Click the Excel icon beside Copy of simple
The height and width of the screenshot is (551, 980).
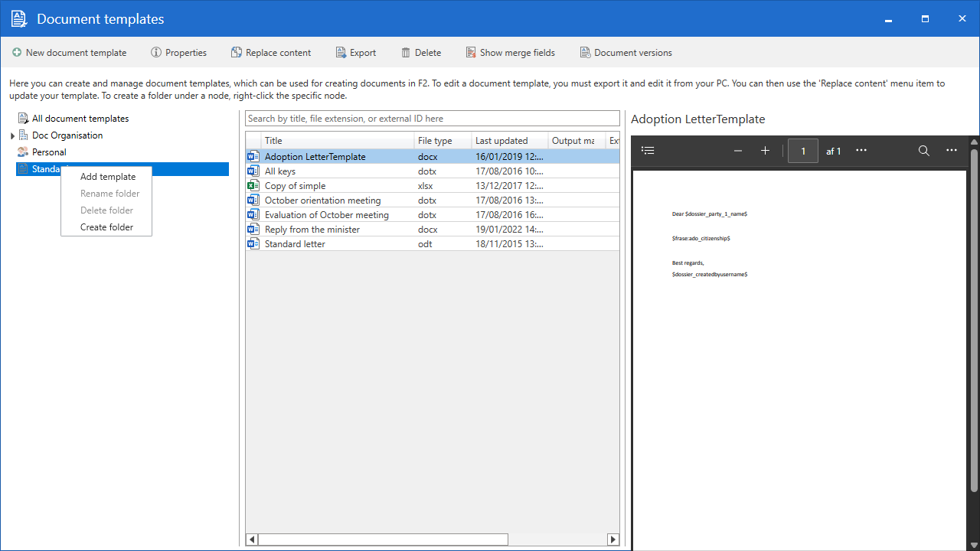253,185
